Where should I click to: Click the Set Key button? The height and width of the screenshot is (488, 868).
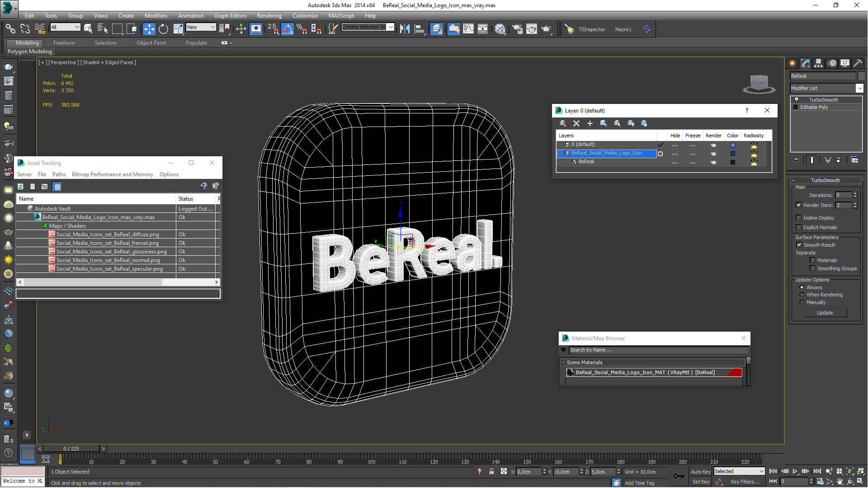click(701, 482)
